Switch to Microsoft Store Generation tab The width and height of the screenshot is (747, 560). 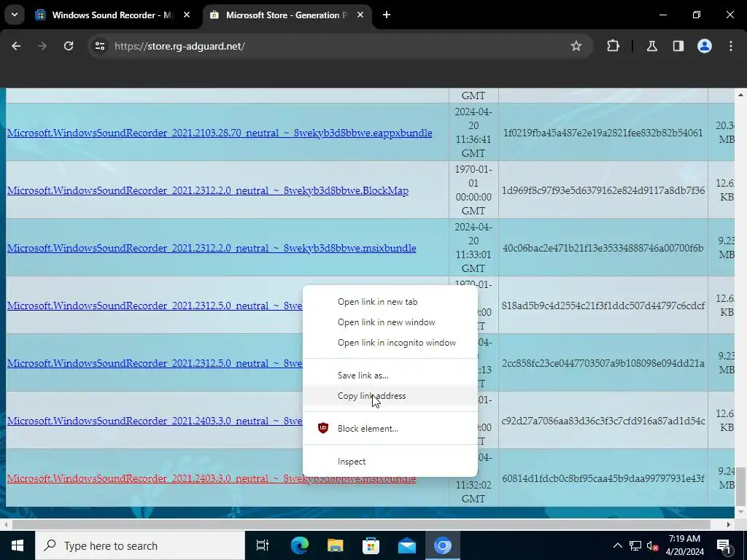pyautogui.click(x=286, y=15)
